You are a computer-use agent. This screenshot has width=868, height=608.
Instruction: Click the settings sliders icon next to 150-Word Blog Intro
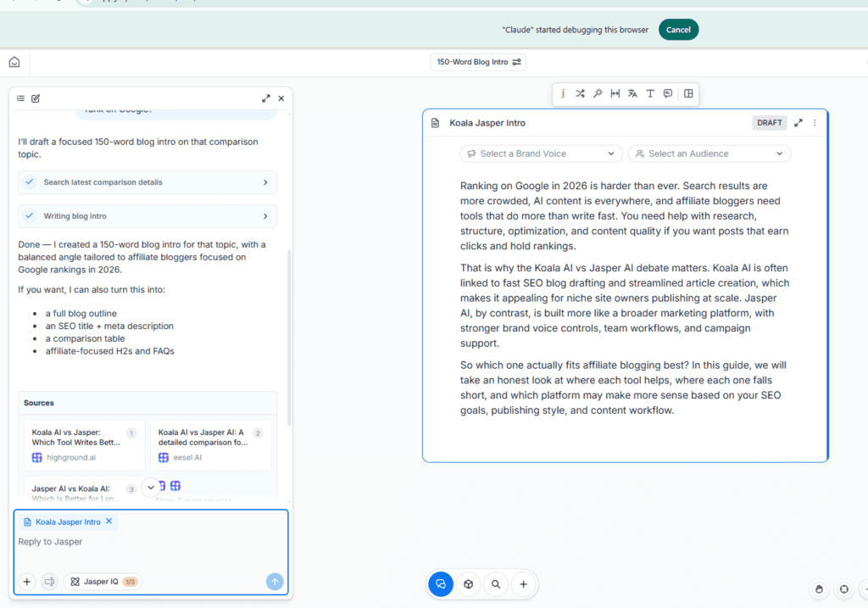pyautogui.click(x=516, y=62)
